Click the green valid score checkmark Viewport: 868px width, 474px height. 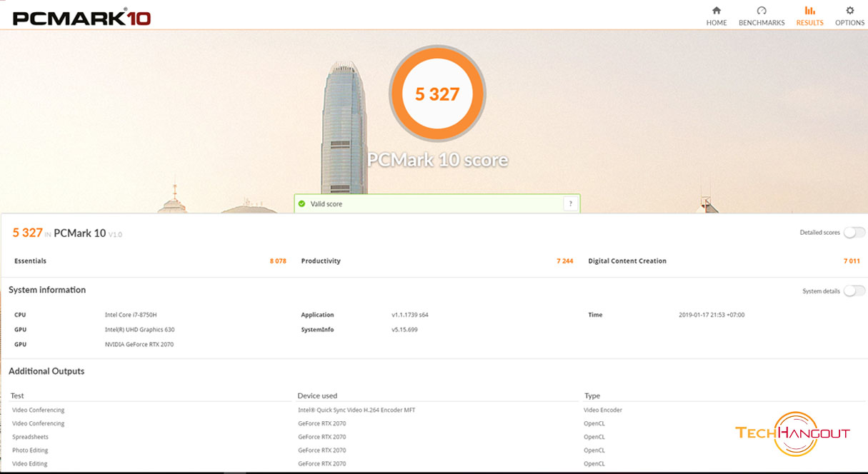302,203
